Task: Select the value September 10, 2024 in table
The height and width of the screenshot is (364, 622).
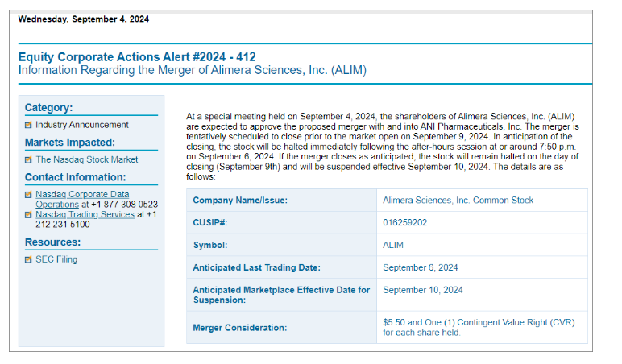Action: click(x=423, y=290)
